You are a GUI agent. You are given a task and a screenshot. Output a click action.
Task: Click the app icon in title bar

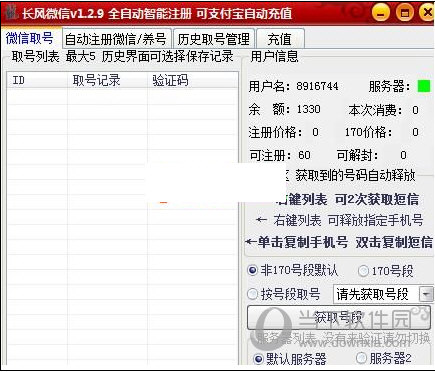click(x=12, y=13)
